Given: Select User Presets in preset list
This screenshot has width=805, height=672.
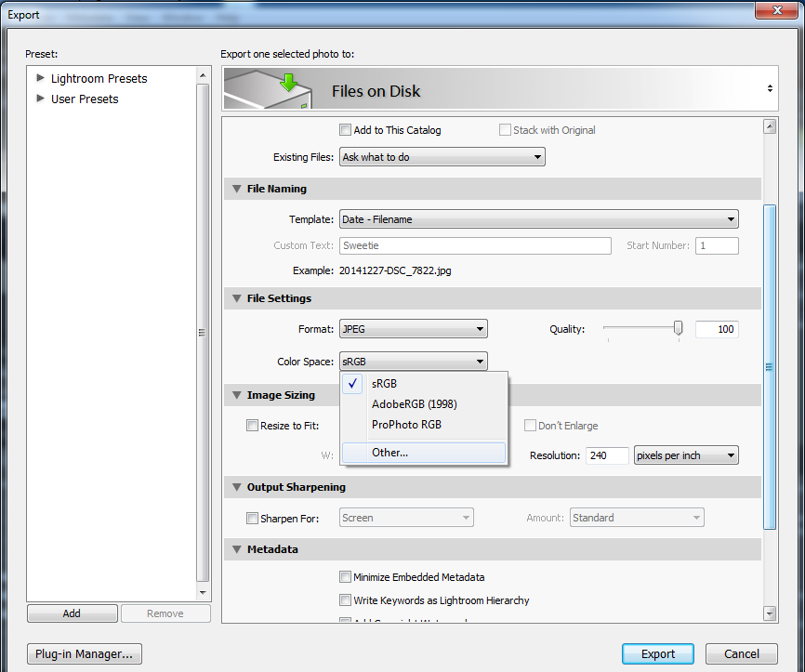Looking at the screenshot, I should coord(85,99).
